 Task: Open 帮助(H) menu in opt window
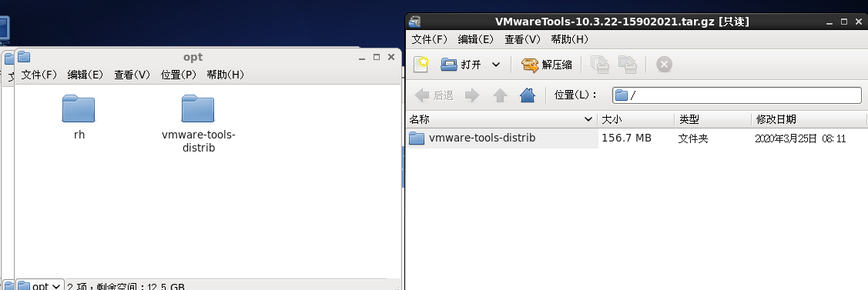[226, 75]
